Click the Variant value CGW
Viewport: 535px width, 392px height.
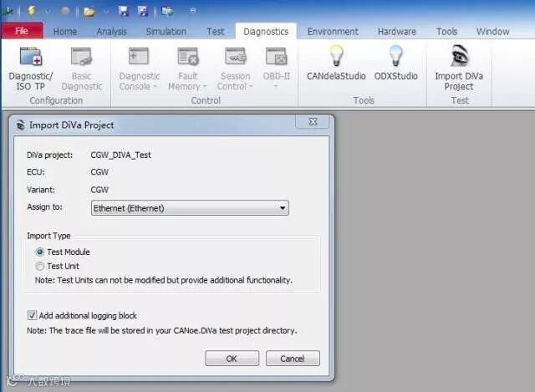(x=99, y=190)
